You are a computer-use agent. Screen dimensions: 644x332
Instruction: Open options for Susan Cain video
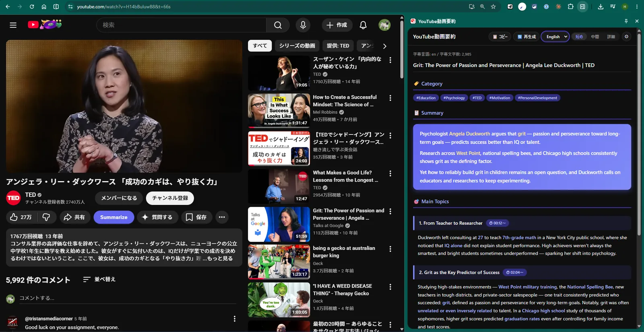pyautogui.click(x=390, y=60)
